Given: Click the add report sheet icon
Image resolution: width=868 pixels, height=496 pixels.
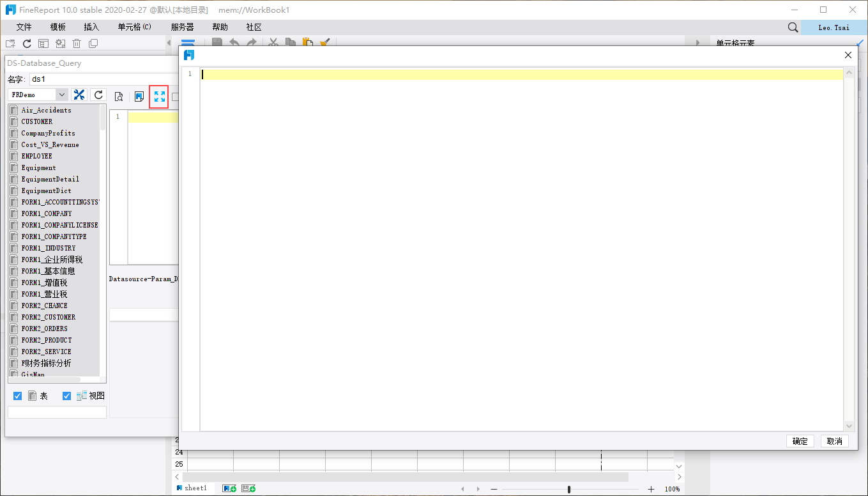Looking at the screenshot, I should [x=229, y=488].
